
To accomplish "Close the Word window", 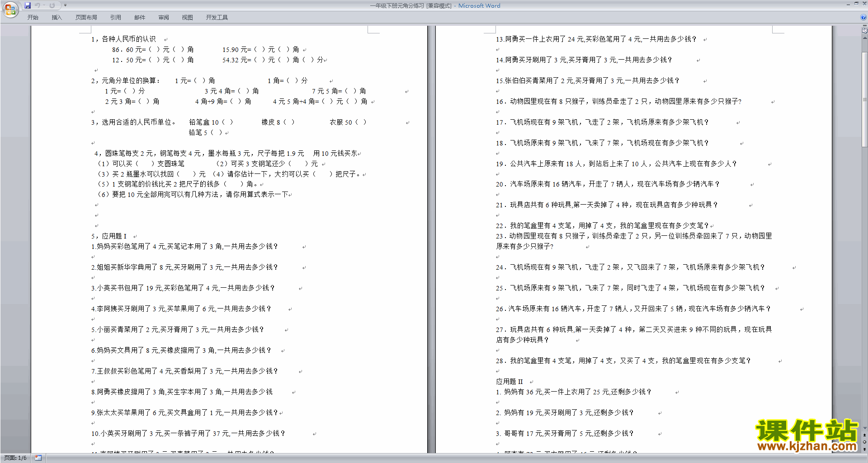I will [864, 4].
